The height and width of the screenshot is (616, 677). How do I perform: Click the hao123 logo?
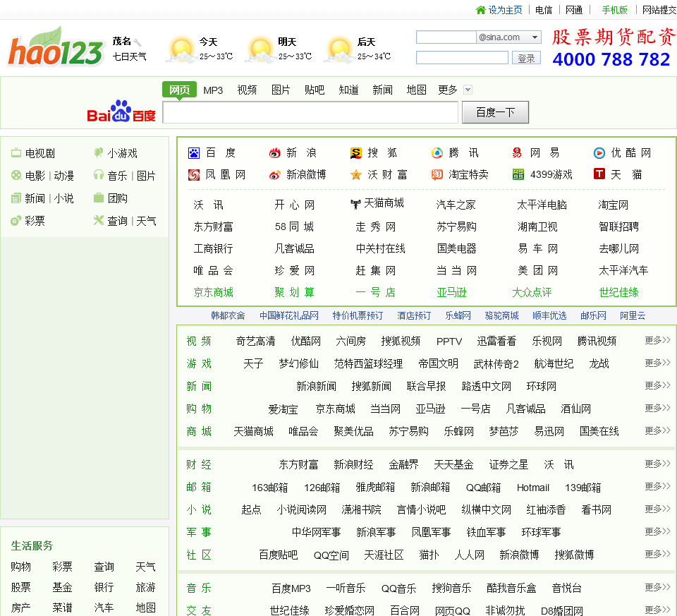coord(55,48)
